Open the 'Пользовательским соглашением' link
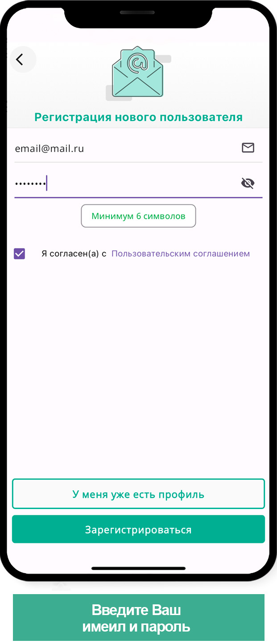Viewport: 277px width, 644px height. click(181, 254)
